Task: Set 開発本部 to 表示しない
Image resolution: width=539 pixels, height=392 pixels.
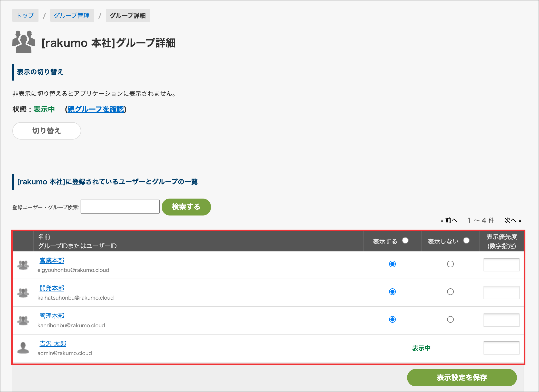Action: 450,292
